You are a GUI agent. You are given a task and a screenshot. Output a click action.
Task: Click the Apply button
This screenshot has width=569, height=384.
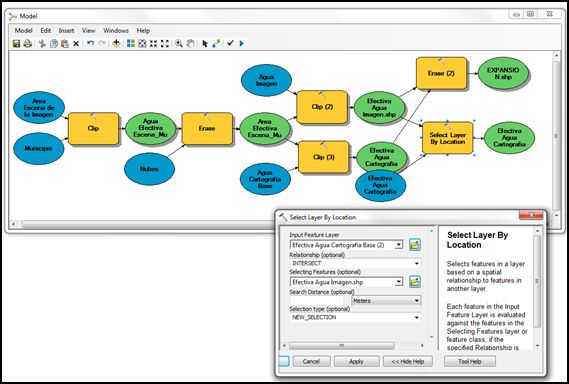point(356,361)
